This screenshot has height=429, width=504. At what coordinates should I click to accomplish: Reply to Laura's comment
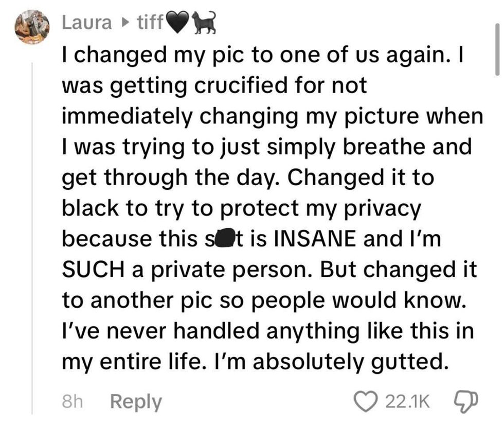(136, 402)
